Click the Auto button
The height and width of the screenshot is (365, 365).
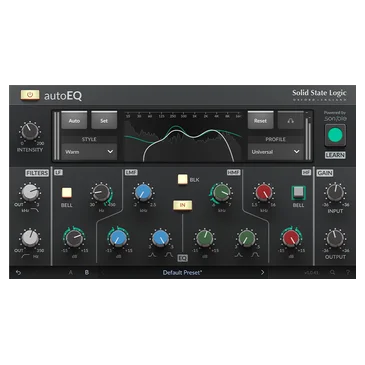pos(74,121)
